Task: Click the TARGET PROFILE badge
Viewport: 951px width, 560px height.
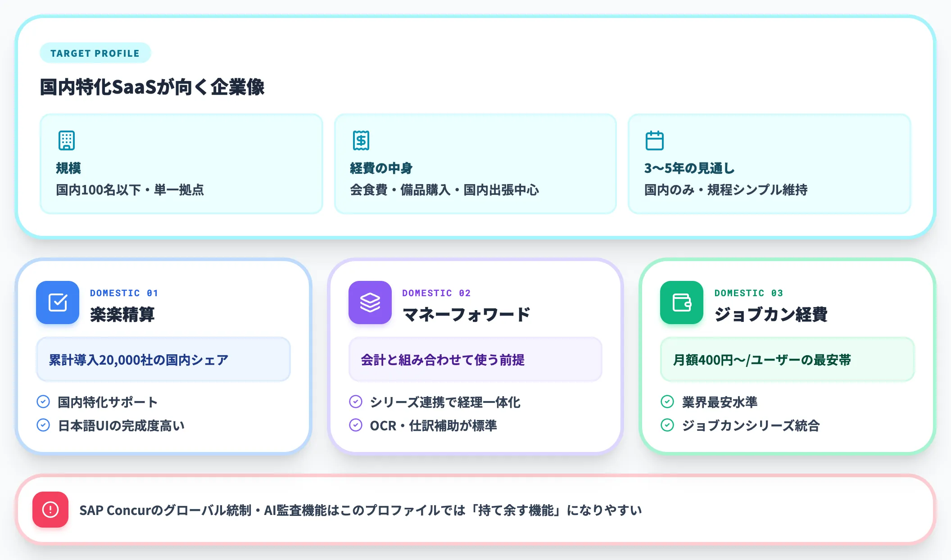Action: (x=95, y=53)
